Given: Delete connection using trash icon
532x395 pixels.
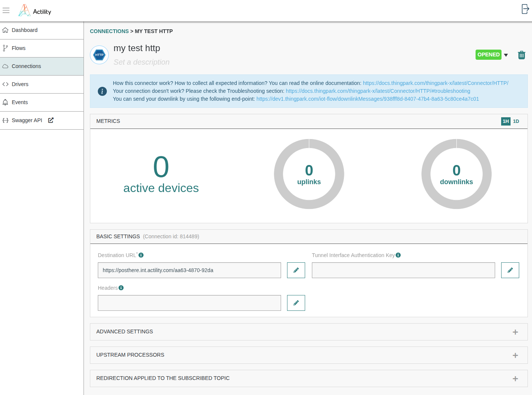Looking at the screenshot, I should pyautogui.click(x=521, y=55).
